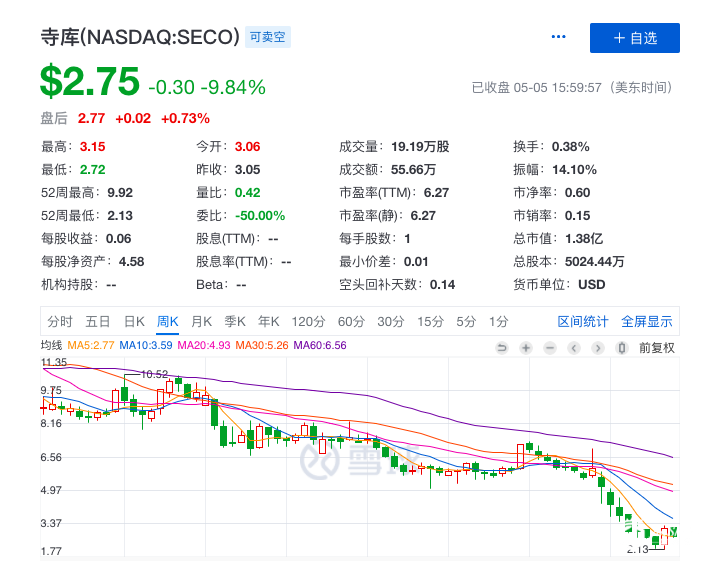Click the 可卖空 tag
The width and height of the screenshot is (712, 561).
point(268,38)
